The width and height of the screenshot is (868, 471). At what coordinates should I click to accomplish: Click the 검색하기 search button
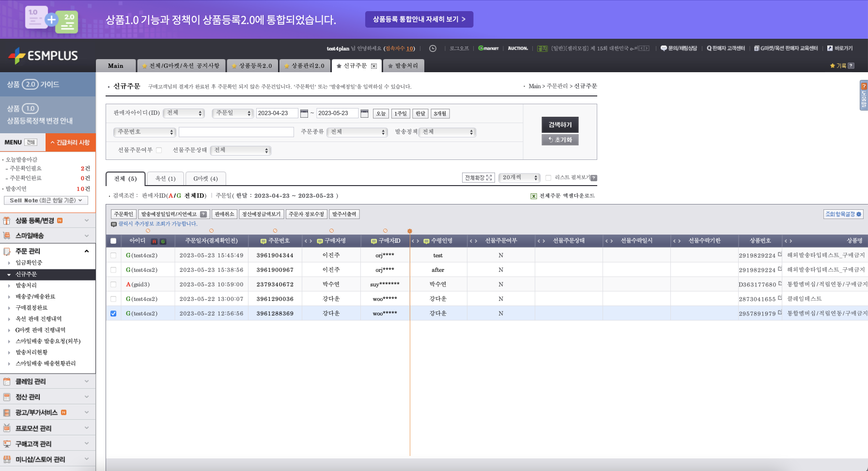[560, 125]
